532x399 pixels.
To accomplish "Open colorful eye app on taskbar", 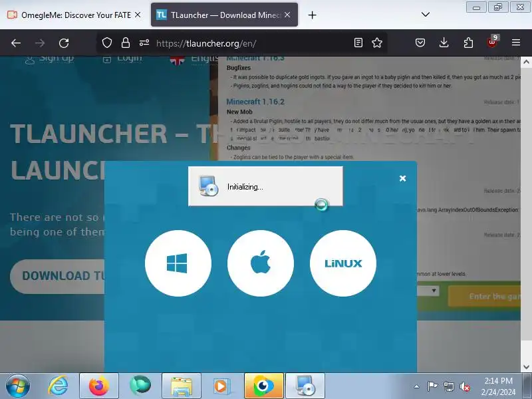I will (x=264, y=386).
